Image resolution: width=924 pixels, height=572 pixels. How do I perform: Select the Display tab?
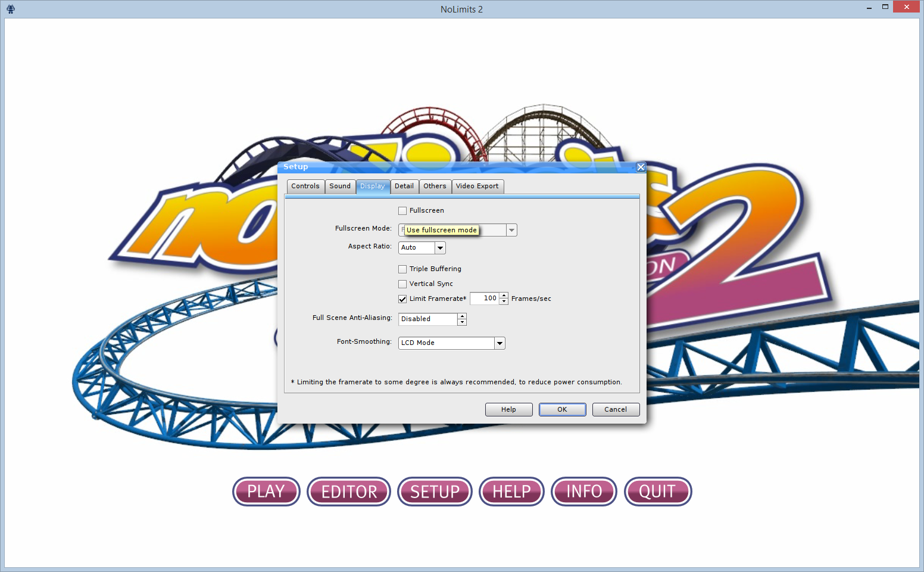[x=373, y=186]
